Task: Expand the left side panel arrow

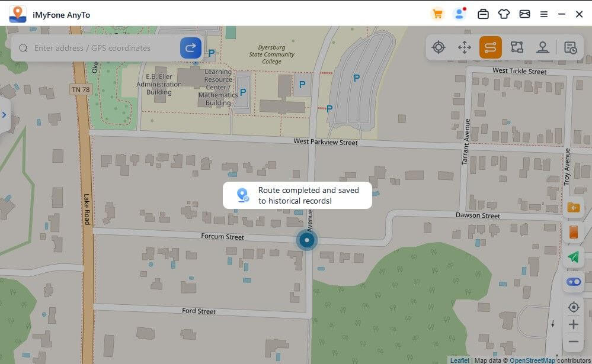Action: tap(4, 115)
